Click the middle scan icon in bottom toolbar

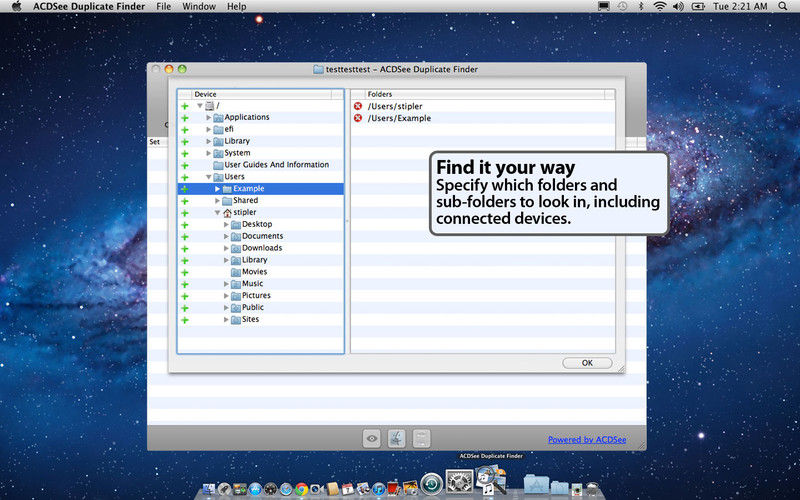point(396,438)
